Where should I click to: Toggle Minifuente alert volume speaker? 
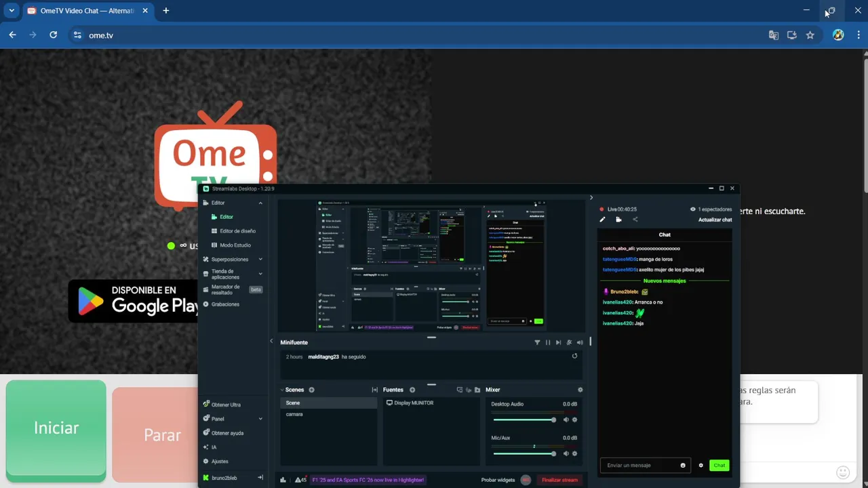coord(580,342)
